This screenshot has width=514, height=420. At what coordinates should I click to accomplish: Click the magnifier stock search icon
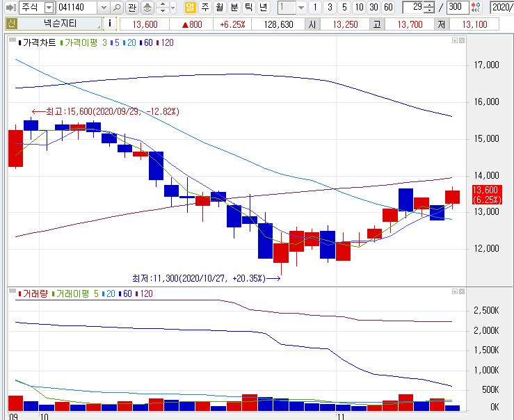pyautogui.click(x=116, y=7)
